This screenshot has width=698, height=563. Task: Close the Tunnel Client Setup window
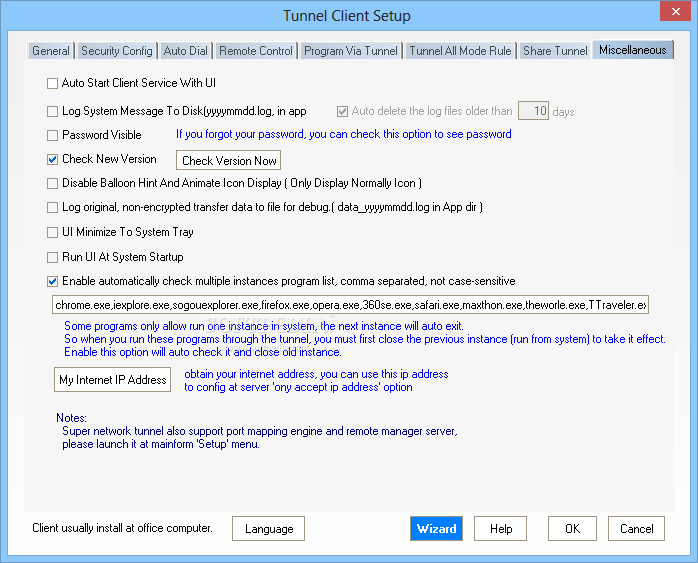tap(675, 12)
